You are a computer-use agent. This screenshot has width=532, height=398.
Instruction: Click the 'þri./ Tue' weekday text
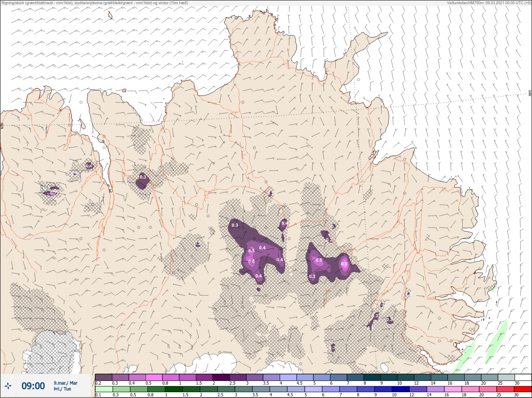[62, 389]
